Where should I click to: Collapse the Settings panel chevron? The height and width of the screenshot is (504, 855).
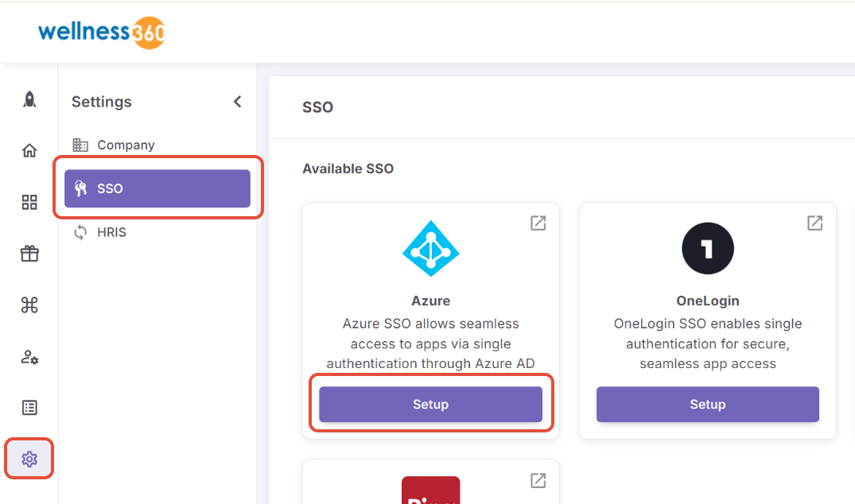coord(237,101)
